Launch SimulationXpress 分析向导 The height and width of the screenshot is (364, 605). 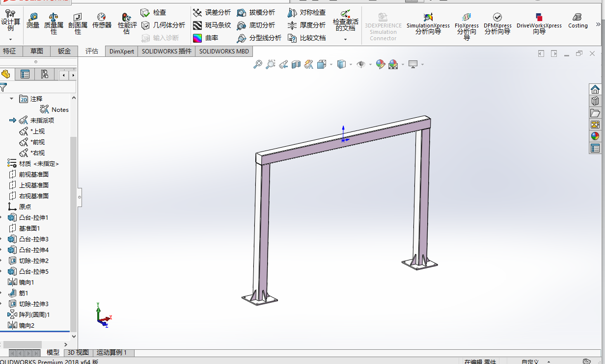[x=428, y=24]
